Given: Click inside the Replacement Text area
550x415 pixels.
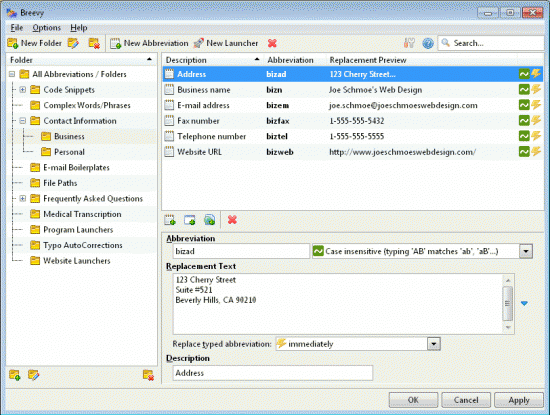Looking at the screenshot, I should (338, 304).
